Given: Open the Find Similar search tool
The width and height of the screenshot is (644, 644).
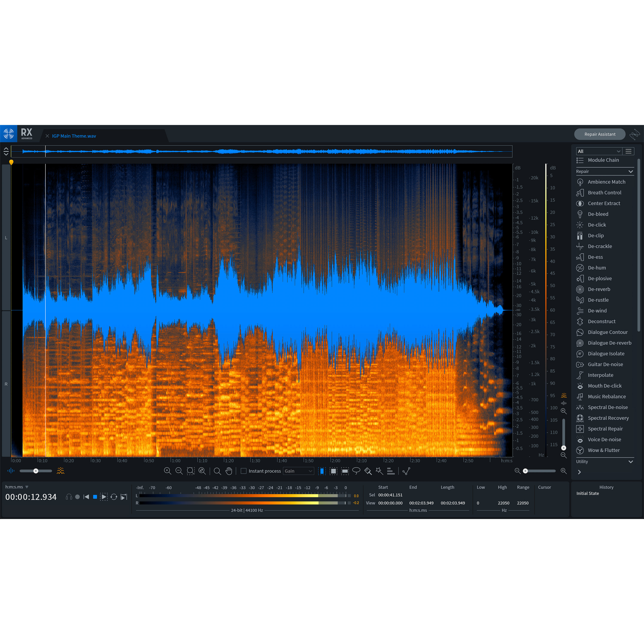Looking at the screenshot, I should [x=217, y=471].
